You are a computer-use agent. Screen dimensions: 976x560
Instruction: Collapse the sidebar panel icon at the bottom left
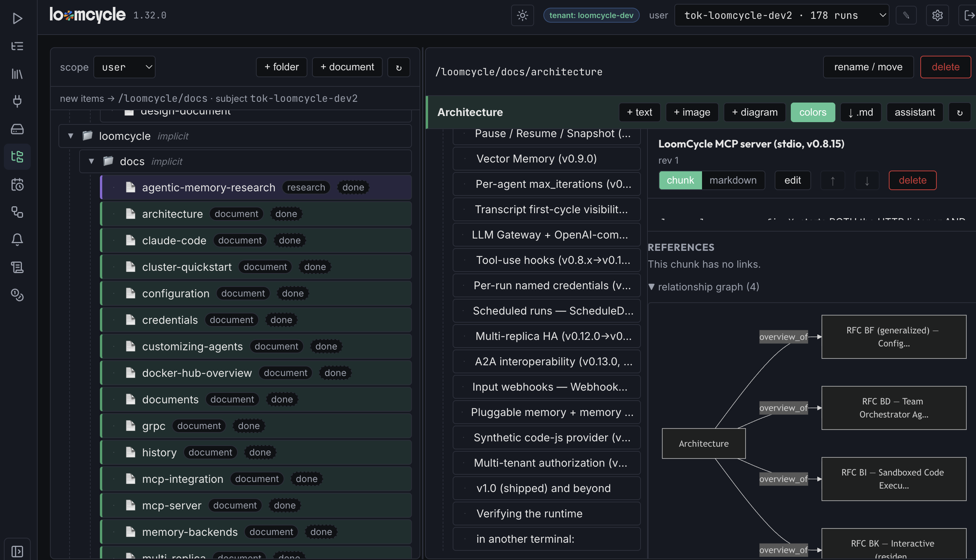tap(17, 551)
